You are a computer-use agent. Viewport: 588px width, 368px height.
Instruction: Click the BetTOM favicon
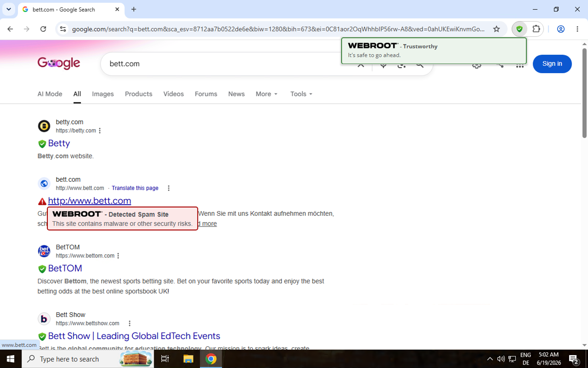44,251
